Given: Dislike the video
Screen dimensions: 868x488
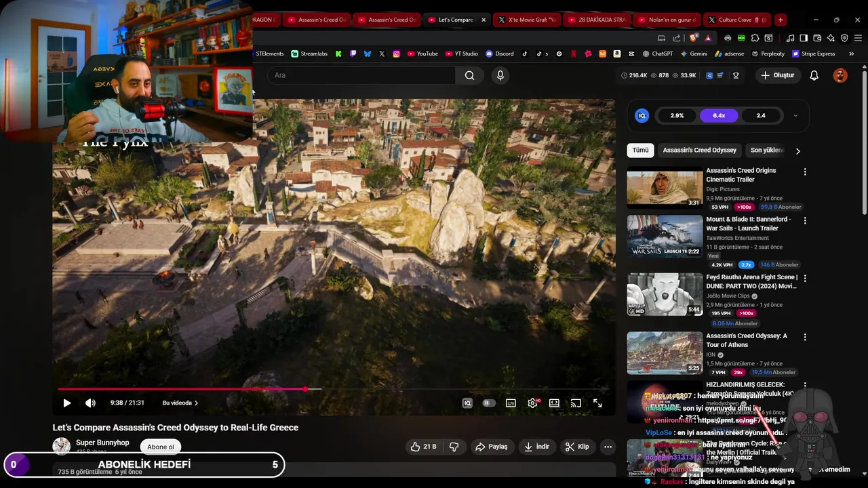Looking at the screenshot, I should click(x=454, y=447).
